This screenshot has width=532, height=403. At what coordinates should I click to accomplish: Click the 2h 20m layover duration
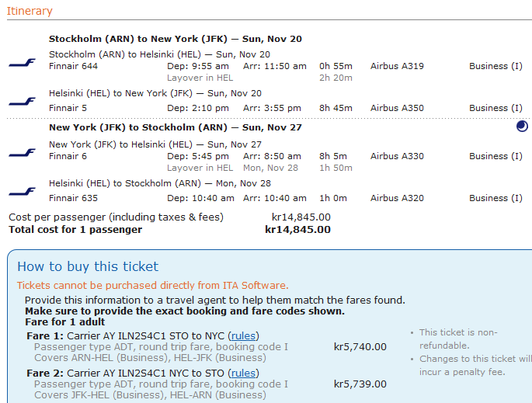336,78
